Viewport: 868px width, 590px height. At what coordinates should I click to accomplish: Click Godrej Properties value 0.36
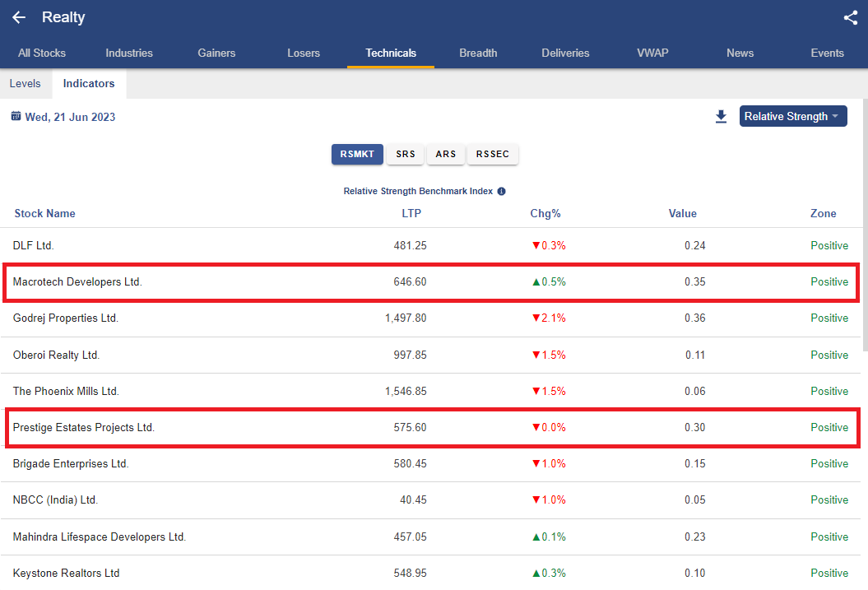[694, 318]
